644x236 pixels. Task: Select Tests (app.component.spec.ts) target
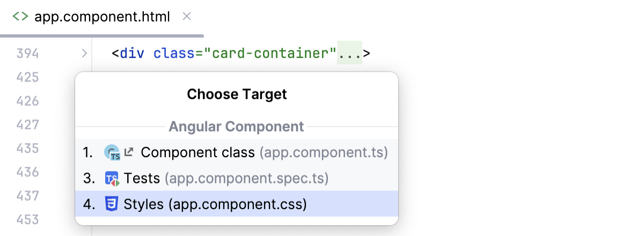pos(225,178)
